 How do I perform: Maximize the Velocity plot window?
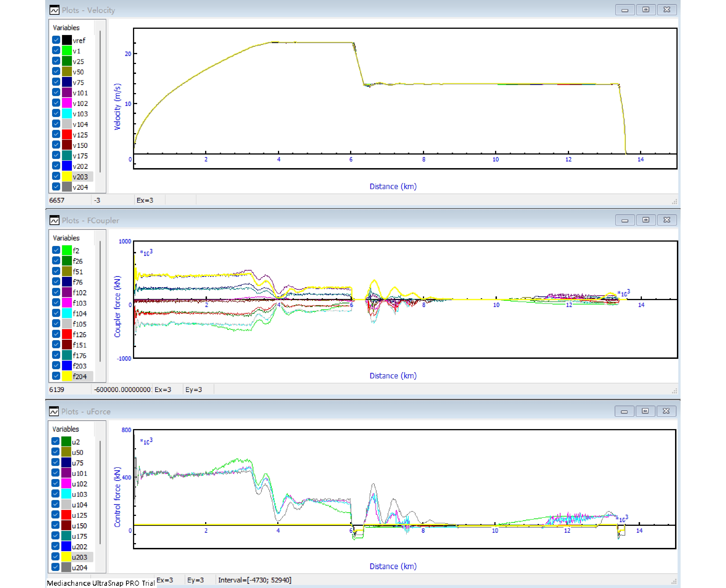(x=646, y=10)
